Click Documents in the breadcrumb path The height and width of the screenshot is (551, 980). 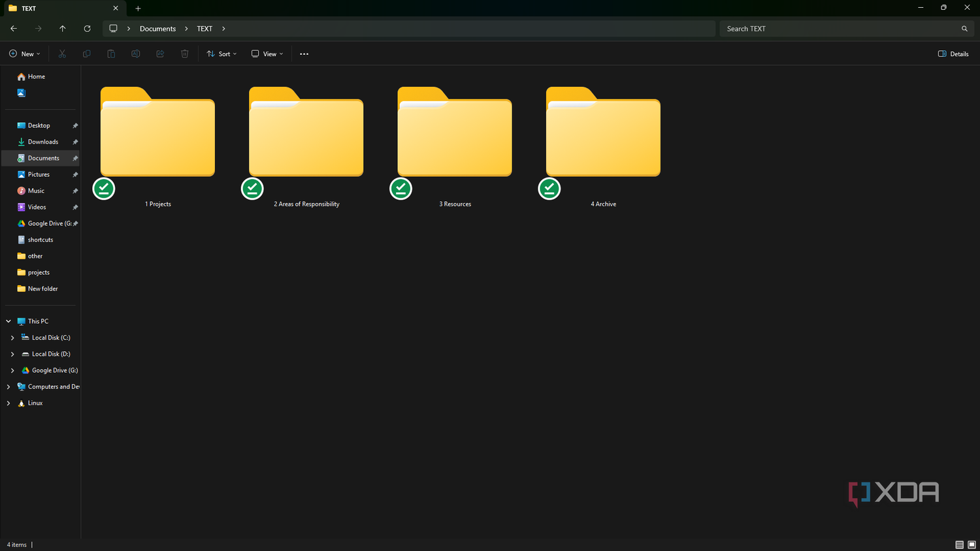(x=158, y=29)
